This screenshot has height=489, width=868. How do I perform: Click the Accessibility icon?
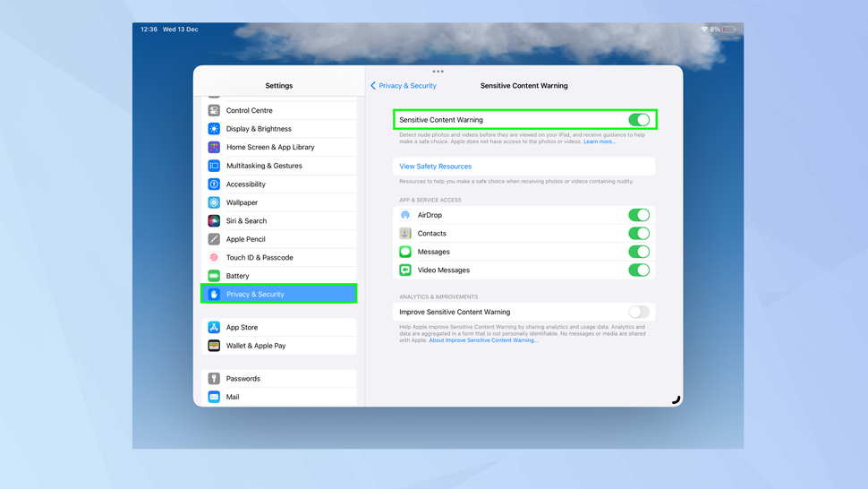coord(214,184)
